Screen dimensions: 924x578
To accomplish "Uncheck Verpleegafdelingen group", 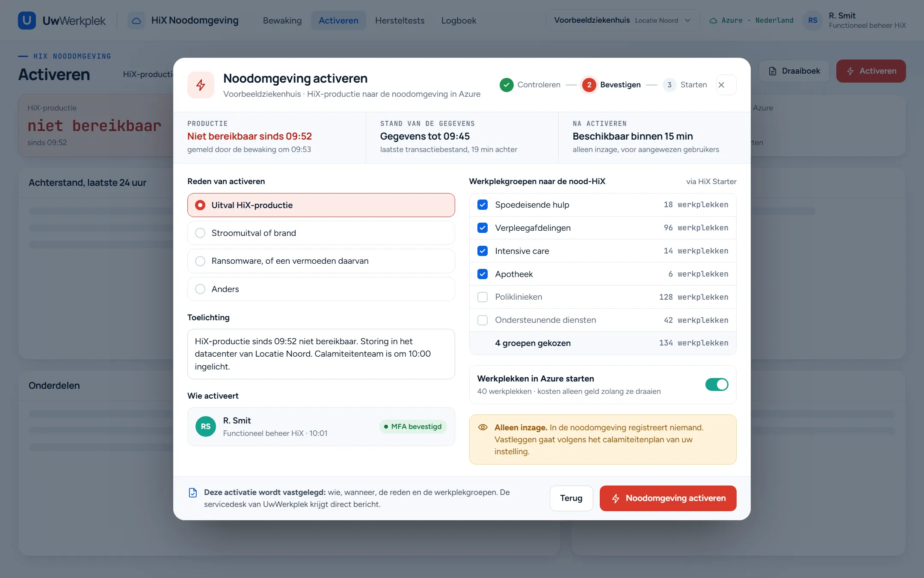I will tap(483, 228).
